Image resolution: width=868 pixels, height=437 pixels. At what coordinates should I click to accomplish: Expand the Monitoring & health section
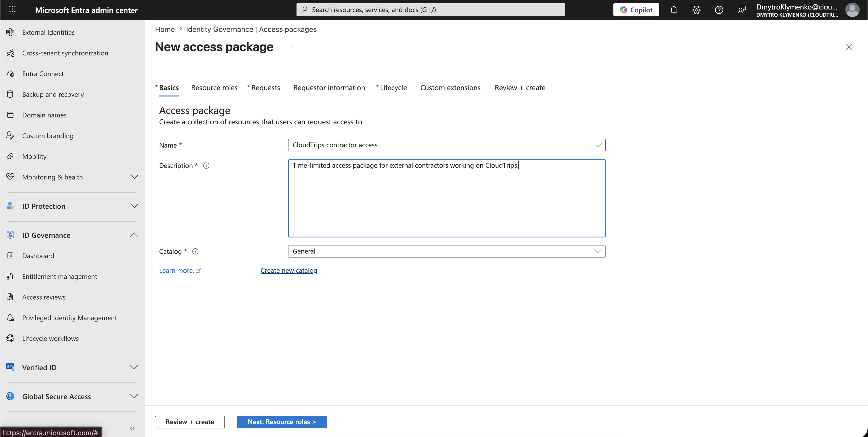coord(134,177)
